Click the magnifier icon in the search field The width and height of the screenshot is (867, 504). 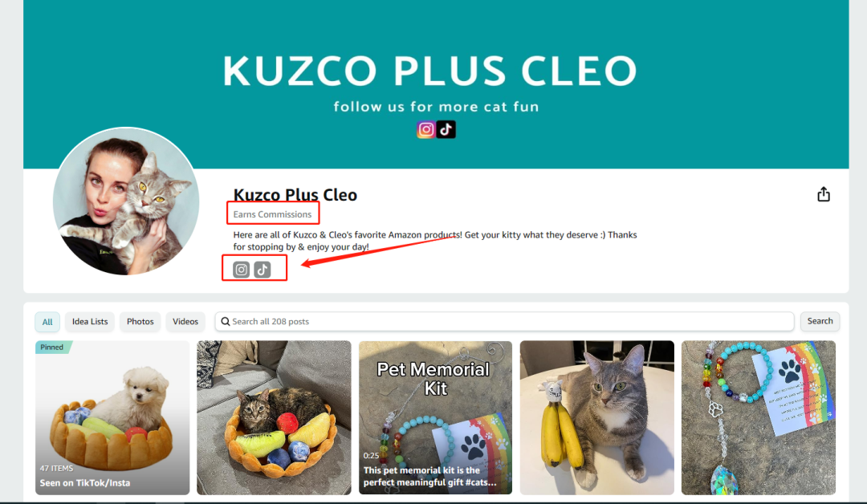(x=226, y=322)
